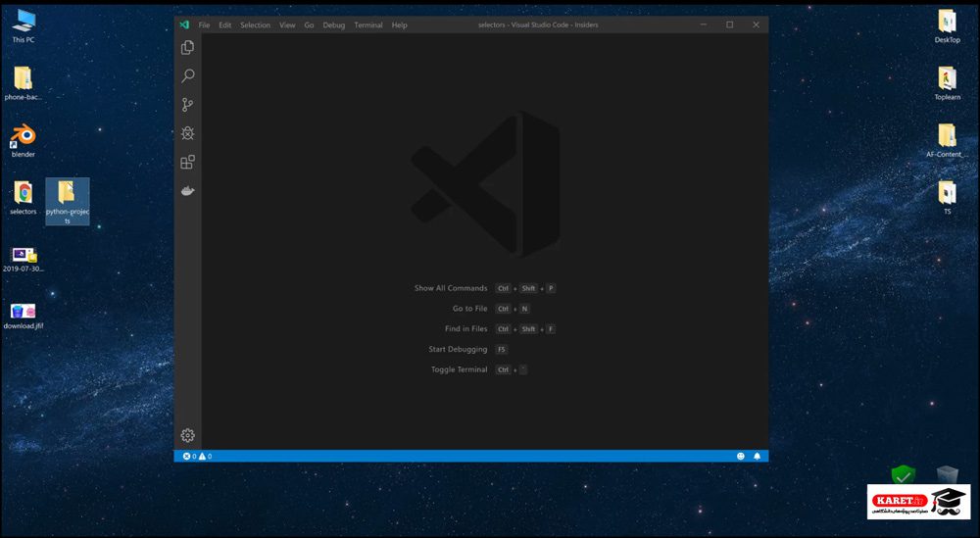
Task: Select the selectors folder on desktop
Action: (x=24, y=198)
